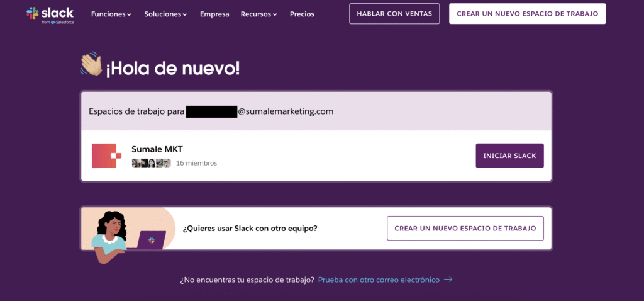
Task: Click the Hablar con ventas button
Action: point(394,14)
